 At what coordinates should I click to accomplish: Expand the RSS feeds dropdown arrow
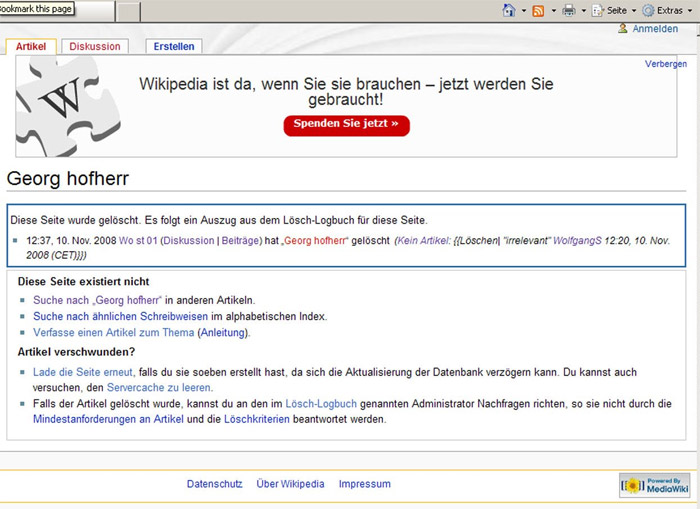[554, 10]
